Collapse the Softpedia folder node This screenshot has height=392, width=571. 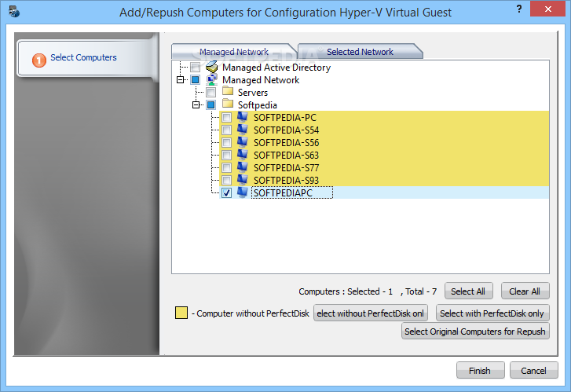point(196,105)
